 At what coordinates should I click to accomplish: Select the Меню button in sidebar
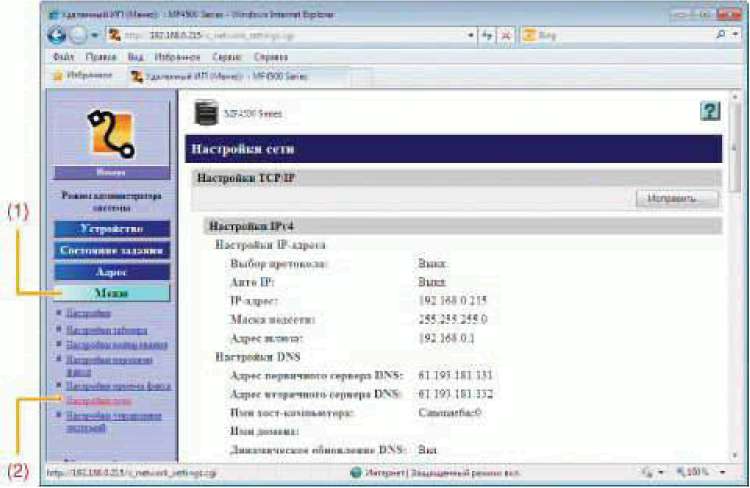[111, 292]
